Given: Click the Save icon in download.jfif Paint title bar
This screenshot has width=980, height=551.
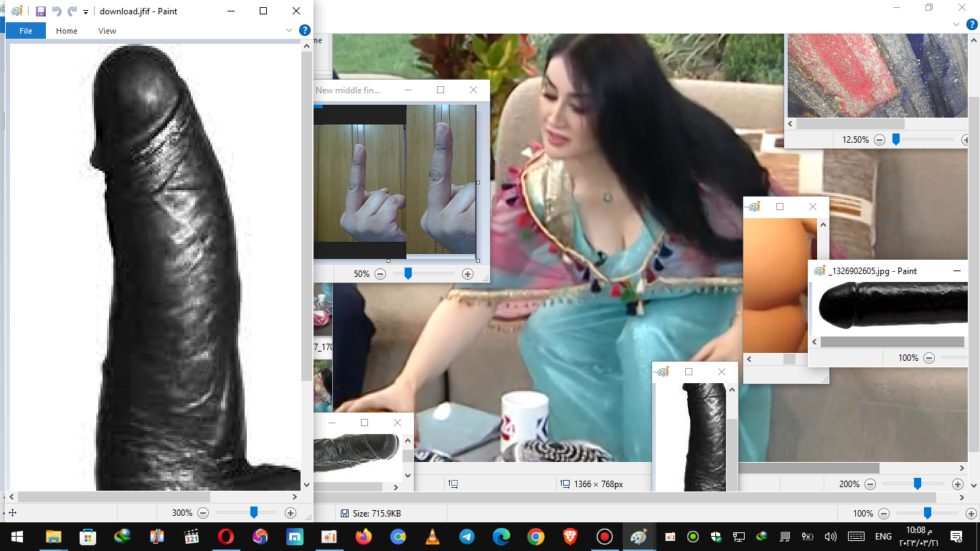Looking at the screenshot, I should [x=40, y=11].
